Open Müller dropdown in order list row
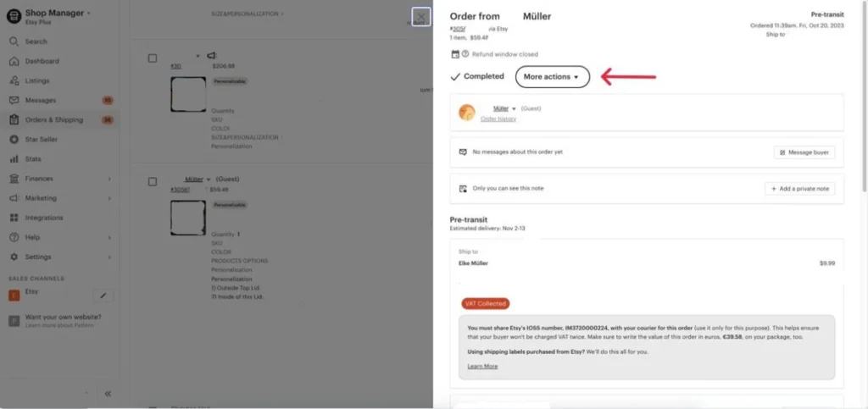 209,180
